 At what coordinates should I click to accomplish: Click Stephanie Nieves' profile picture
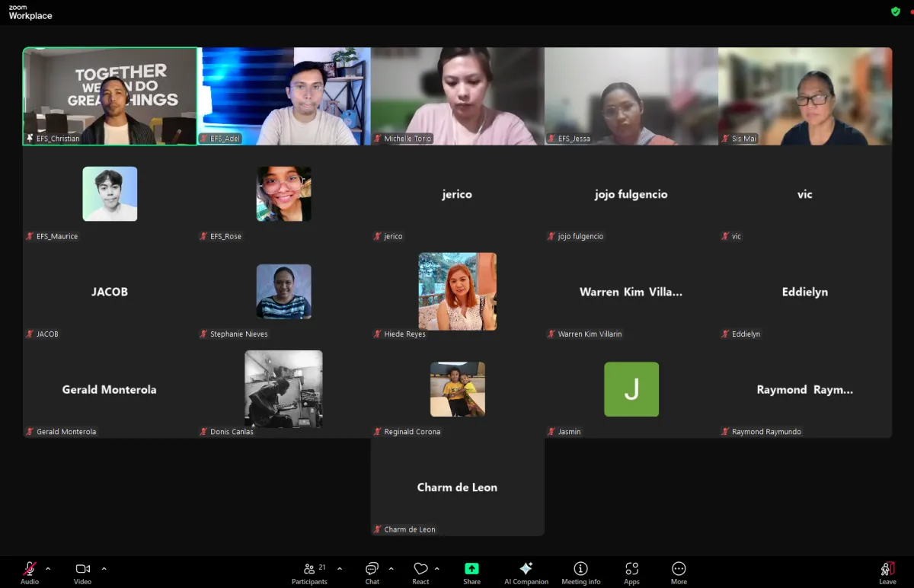pos(284,292)
